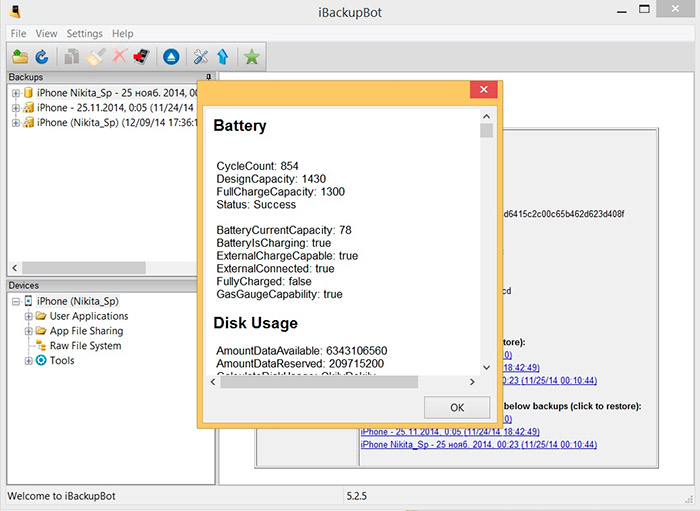This screenshot has width=700, height=511.
Task: Select the Raw File System item
Action: [x=85, y=346]
